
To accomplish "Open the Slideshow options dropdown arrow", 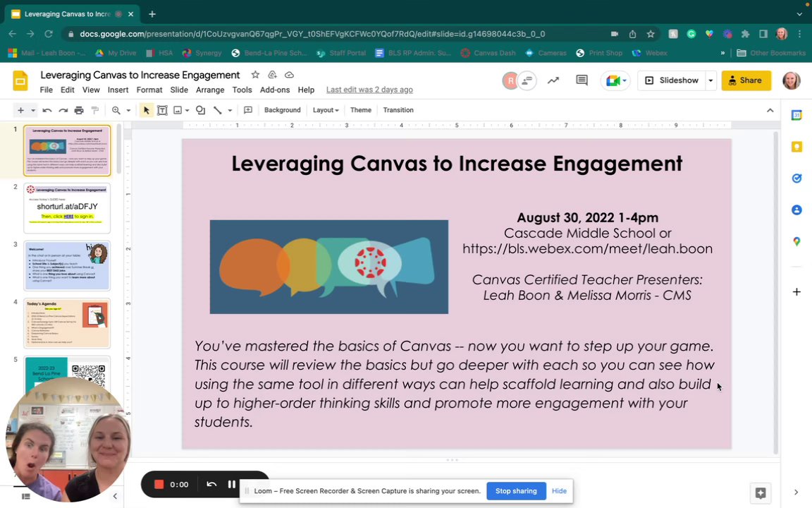I will 710,80.
